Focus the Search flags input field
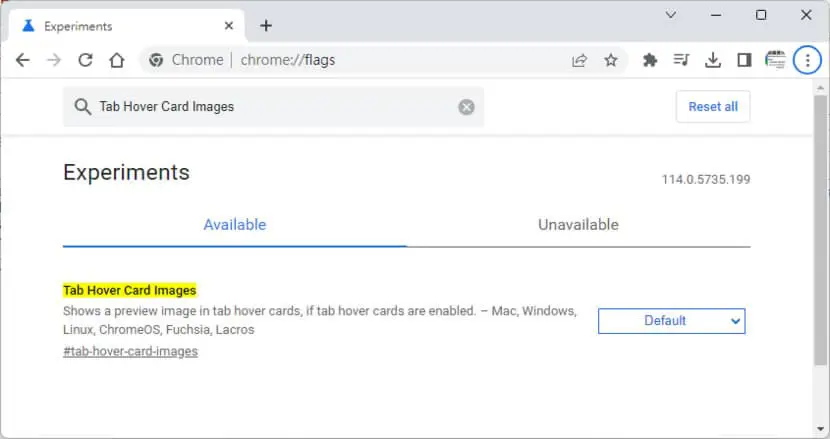 [275, 107]
